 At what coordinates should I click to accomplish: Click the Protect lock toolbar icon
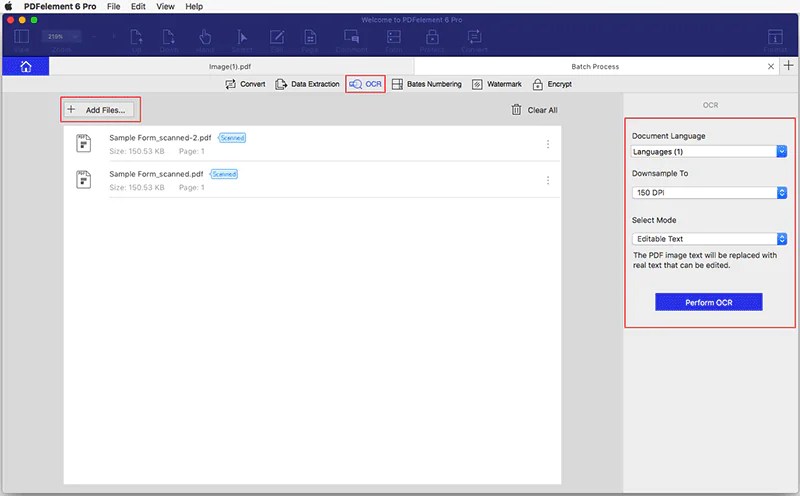pos(432,37)
